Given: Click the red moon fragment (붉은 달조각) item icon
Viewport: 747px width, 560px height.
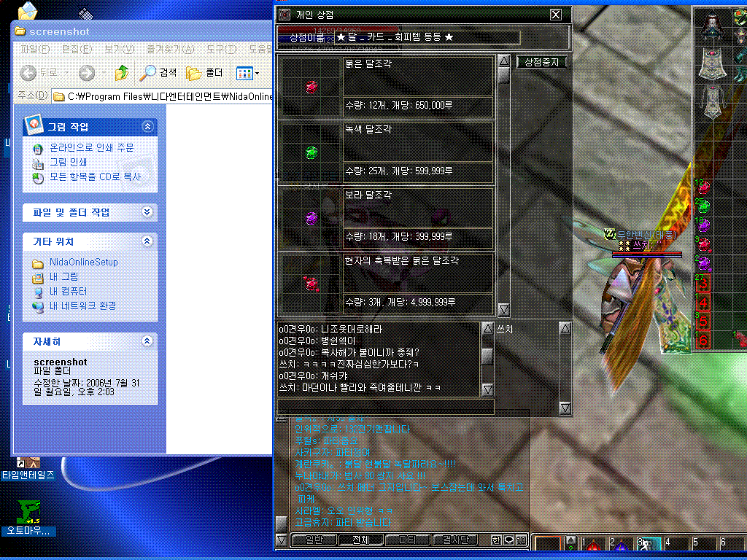Looking at the screenshot, I should (311, 87).
